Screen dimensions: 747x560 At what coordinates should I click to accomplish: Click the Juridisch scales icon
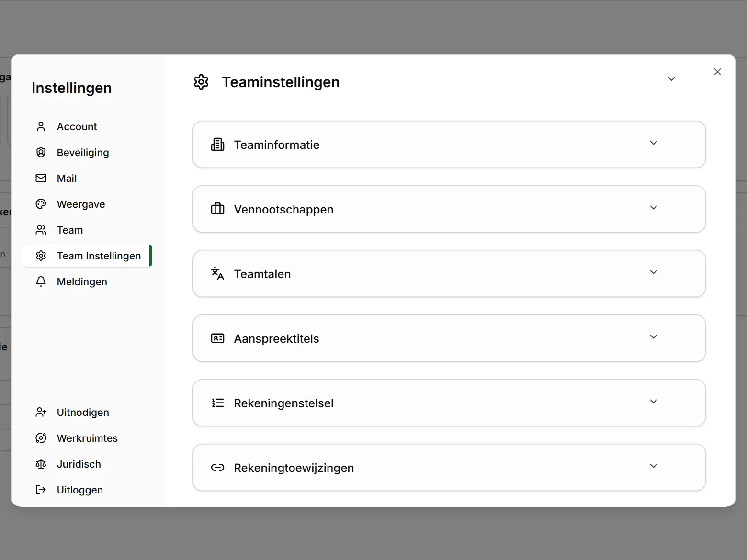click(x=41, y=464)
